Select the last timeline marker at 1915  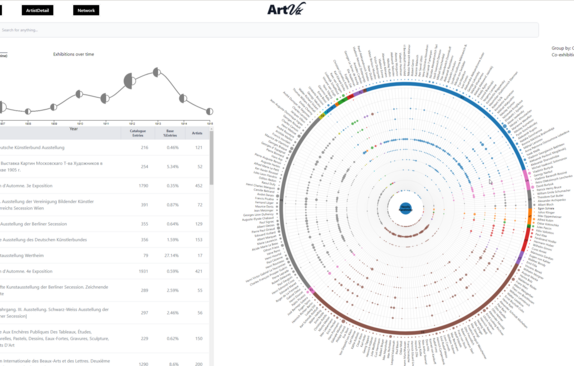[x=209, y=111]
